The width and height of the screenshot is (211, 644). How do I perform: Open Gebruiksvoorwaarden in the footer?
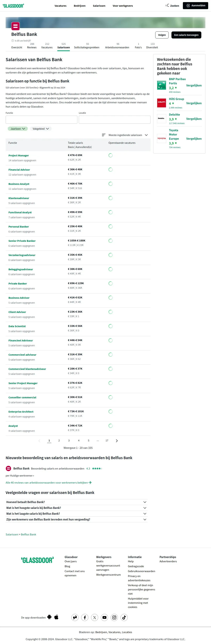pos(141,571)
